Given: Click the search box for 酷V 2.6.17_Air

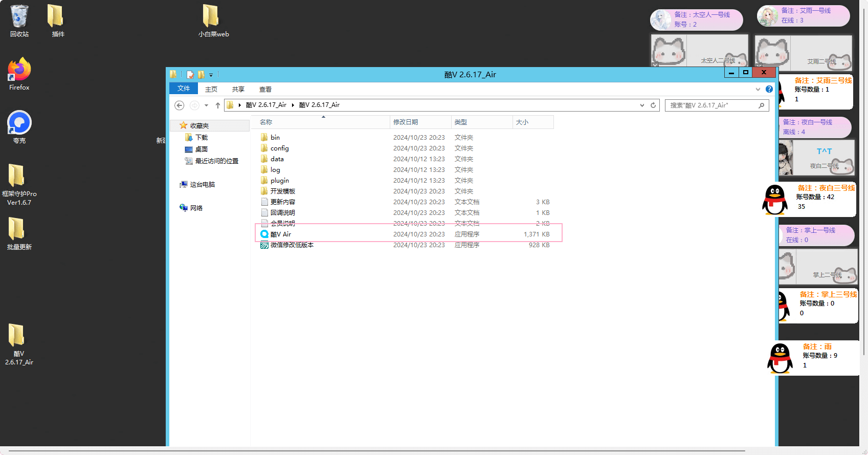Looking at the screenshot, I should 712,105.
